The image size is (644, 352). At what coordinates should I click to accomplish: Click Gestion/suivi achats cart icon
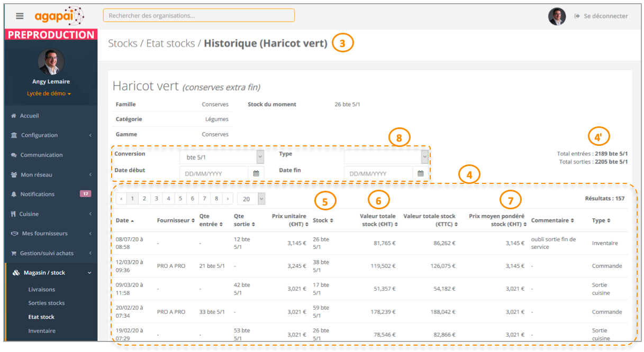click(x=14, y=253)
